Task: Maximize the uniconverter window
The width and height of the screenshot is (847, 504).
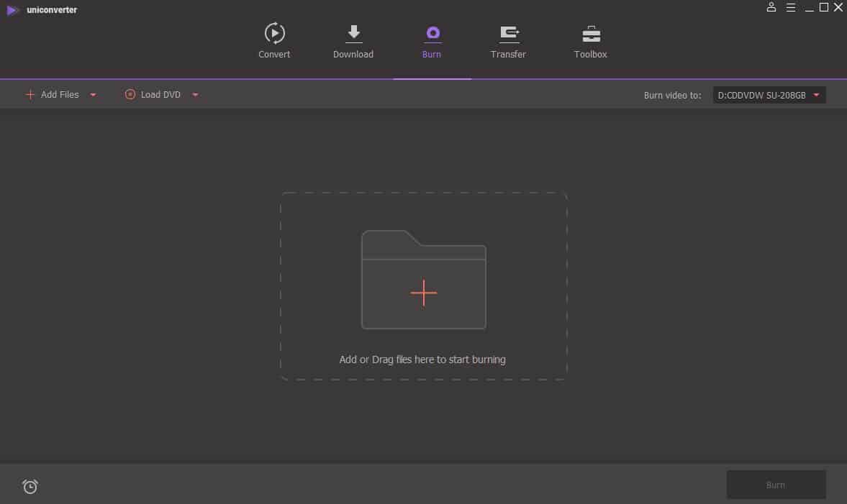Action: tap(824, 7)
